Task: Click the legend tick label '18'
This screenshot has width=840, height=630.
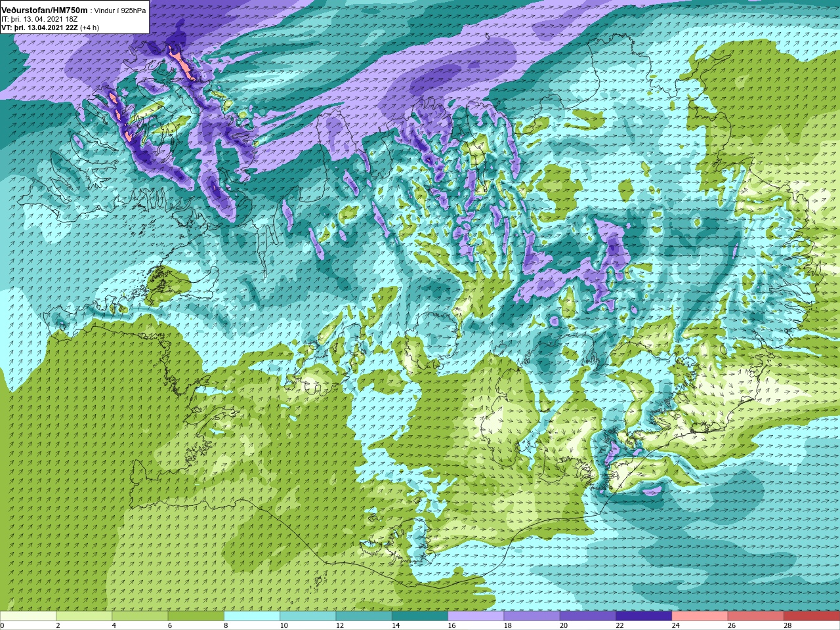Action: click(x=508, y=625)
